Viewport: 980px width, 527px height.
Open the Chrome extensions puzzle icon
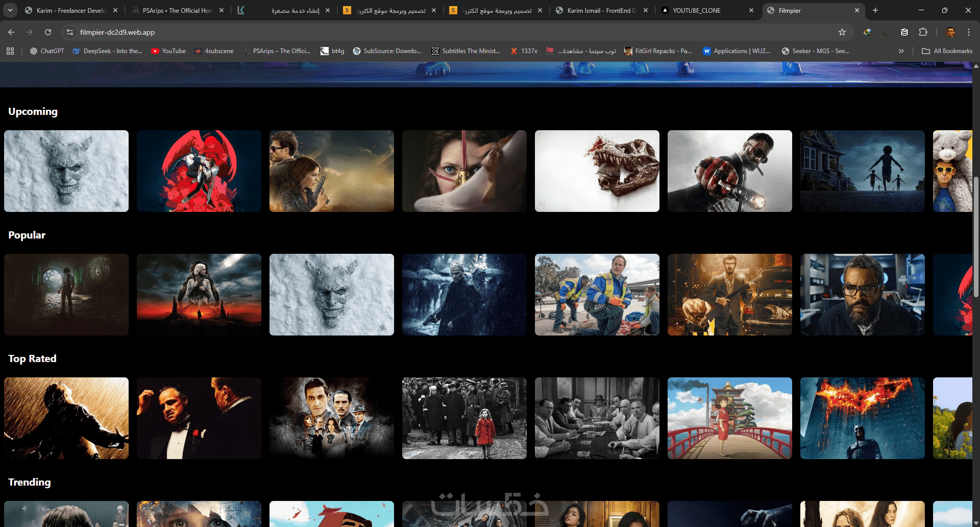point(923,32)
